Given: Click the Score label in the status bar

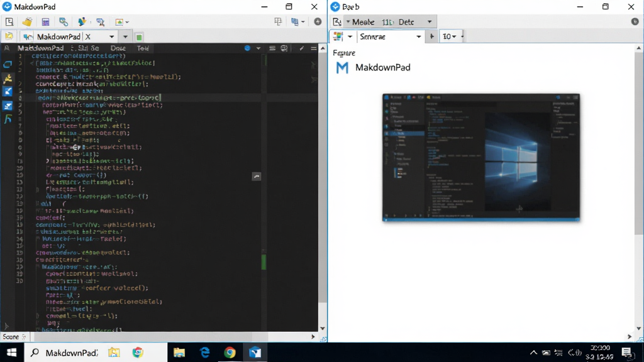Looking at the screenshot, I should tap(11, 337).
